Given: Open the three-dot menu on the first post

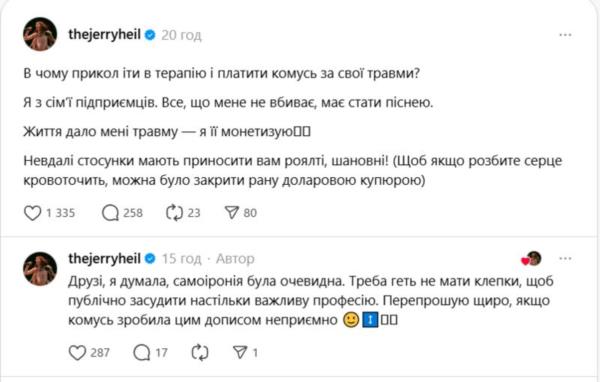Looking at the screenshot, I should (565, 35).
